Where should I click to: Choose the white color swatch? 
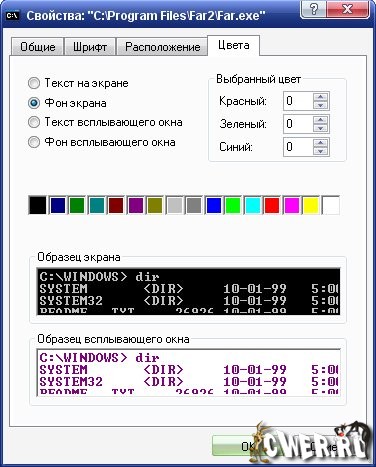pos(331,205)
